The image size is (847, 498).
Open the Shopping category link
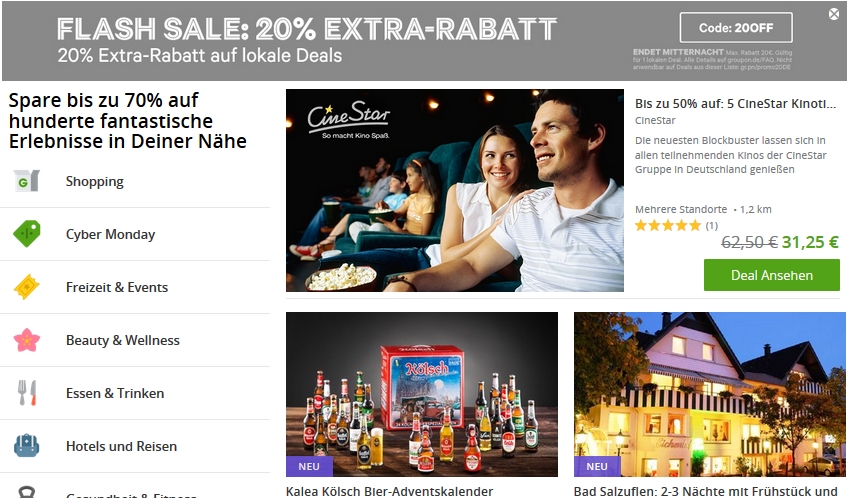point(95,181)
